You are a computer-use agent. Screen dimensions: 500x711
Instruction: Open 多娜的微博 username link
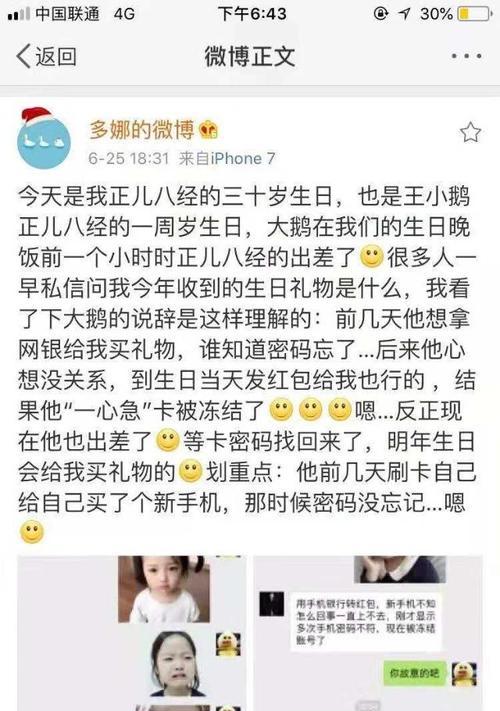(141, 130)
